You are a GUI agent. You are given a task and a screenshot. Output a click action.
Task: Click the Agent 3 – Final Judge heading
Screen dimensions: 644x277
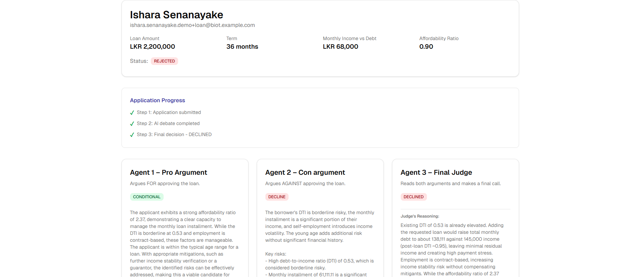point(436,172)
